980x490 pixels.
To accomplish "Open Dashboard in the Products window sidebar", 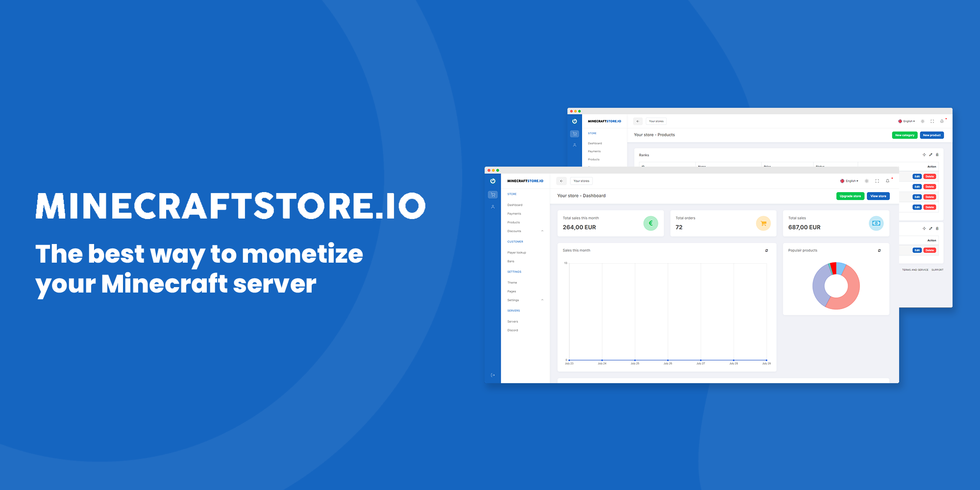I will click(x=595, y=144).
